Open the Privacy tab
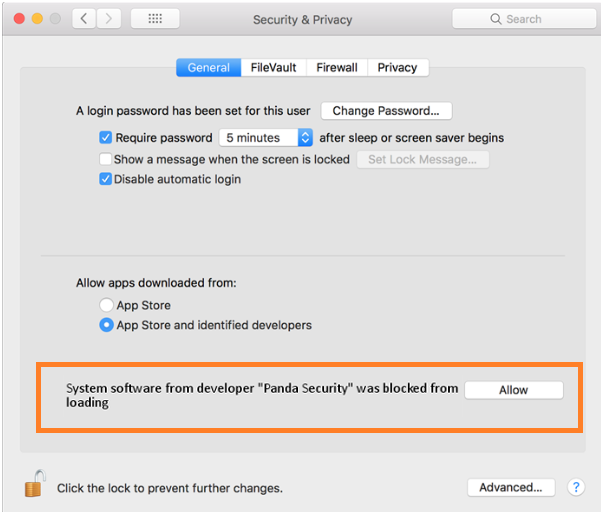 [x=397, y=67]
